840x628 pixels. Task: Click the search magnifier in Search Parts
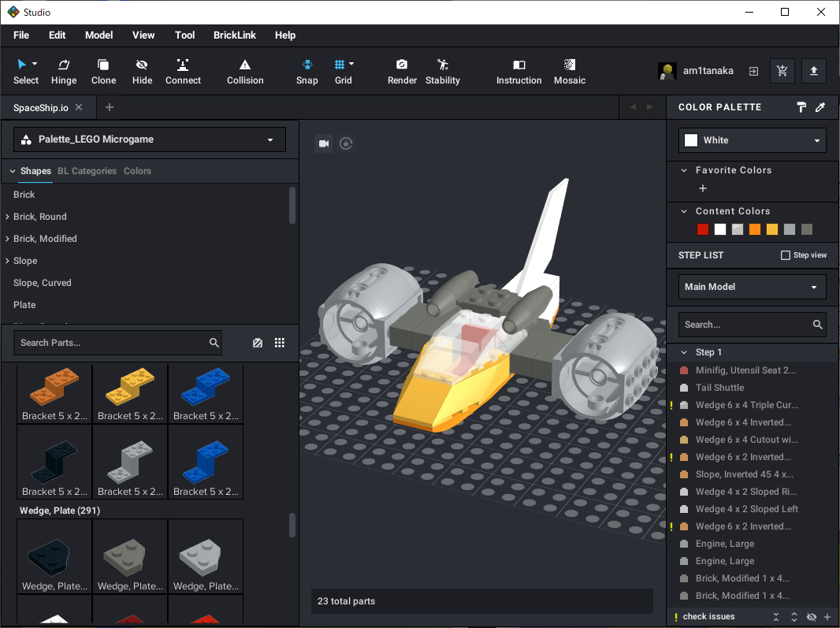coord(214,343)
